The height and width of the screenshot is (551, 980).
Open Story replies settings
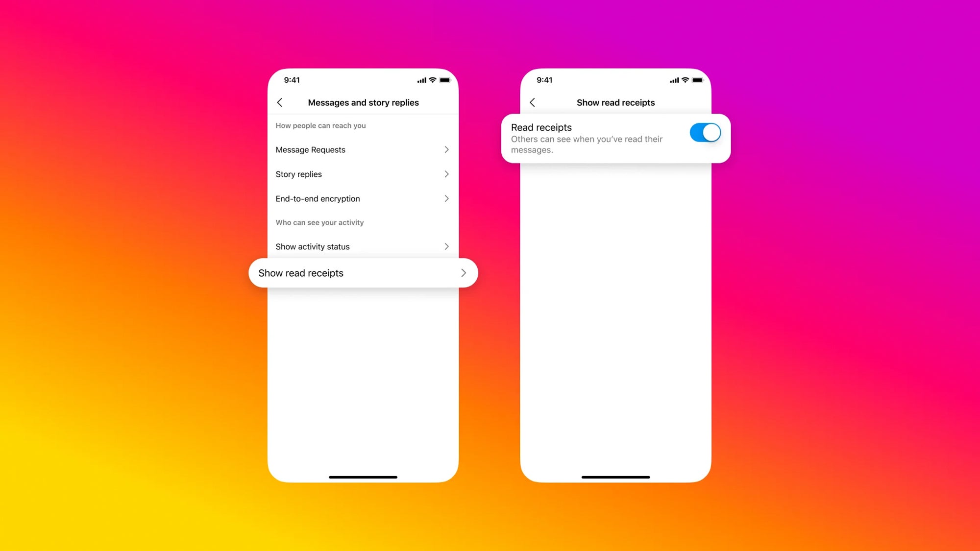[x=364, y=173]
